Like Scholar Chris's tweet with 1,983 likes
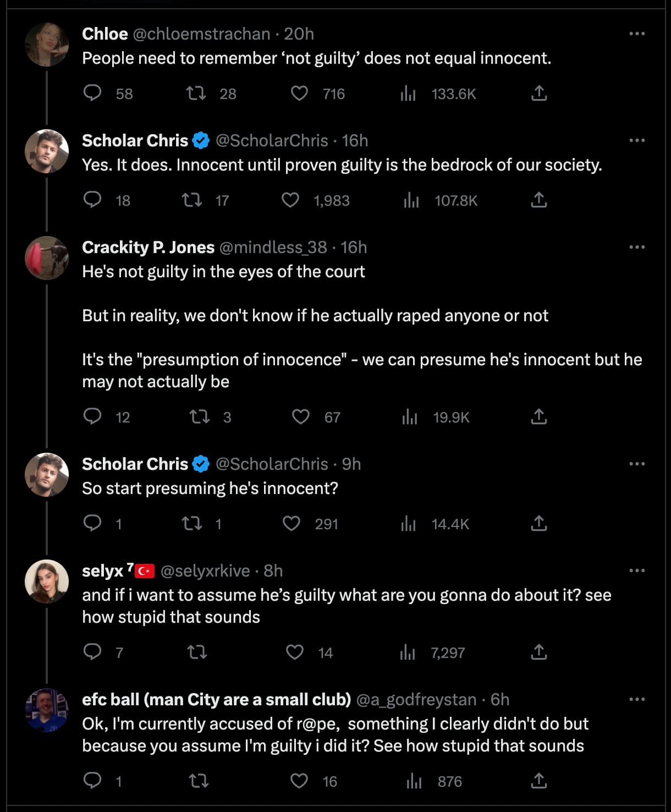Viewport: 671px width, 812px height. (290, 200)
